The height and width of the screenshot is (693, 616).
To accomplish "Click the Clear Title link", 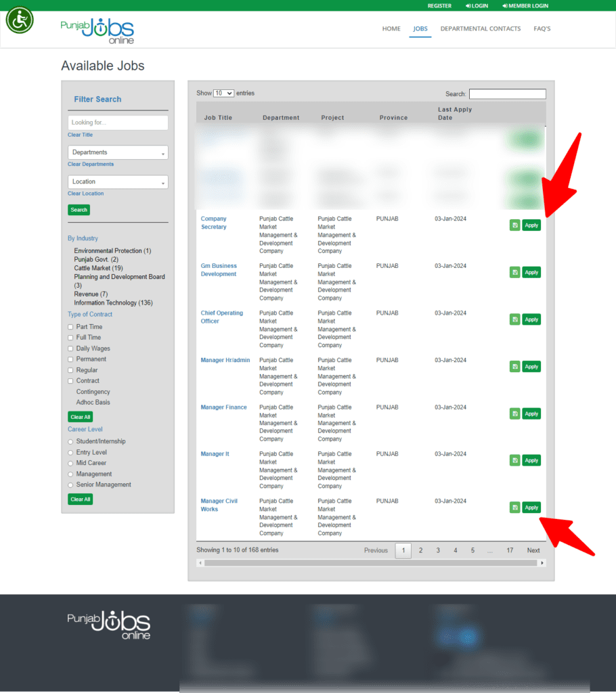I will [80, 135].
